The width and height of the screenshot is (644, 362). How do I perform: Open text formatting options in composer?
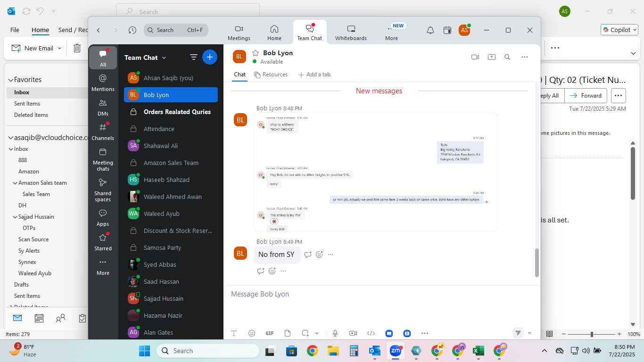(234, 333)
